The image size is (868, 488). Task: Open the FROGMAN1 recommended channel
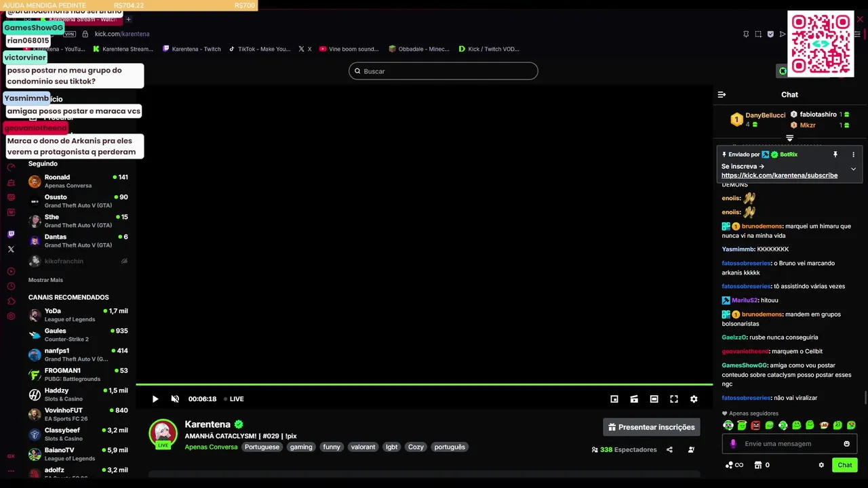pyautogui.click(x=78, y=374)
